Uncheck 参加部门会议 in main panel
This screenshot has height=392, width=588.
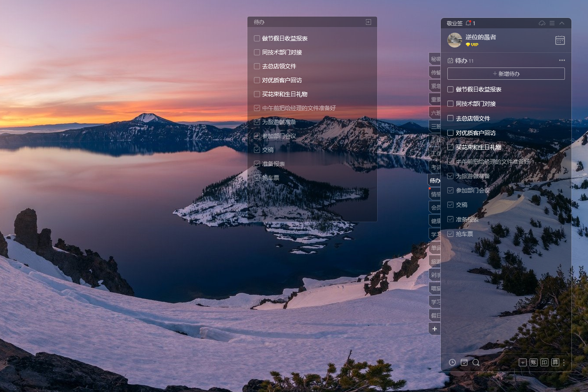[x=450, y=190]
